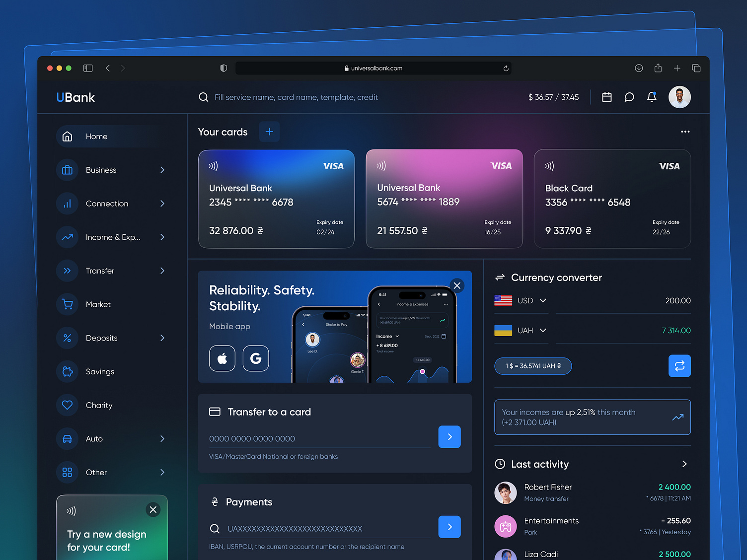Viewport: 747px width, 560px height.
Task: Click the privacy shield icon in browser
Action: coord(224,68)
